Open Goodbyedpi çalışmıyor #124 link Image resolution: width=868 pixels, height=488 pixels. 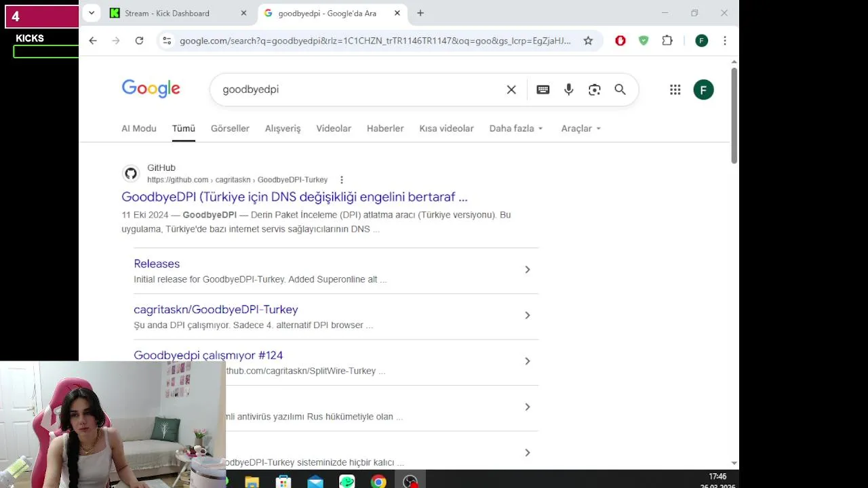click(x=208, y=355)
